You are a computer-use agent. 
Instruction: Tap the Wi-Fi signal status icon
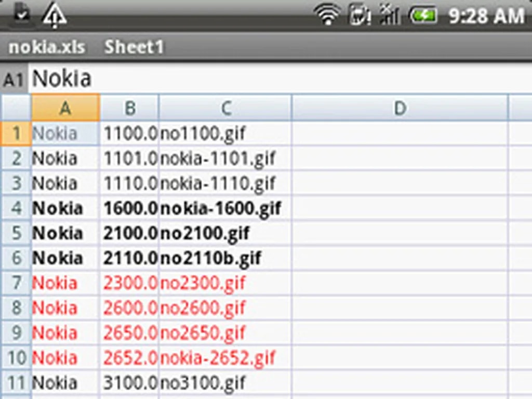pyautogui.click(x=328, y=15)
